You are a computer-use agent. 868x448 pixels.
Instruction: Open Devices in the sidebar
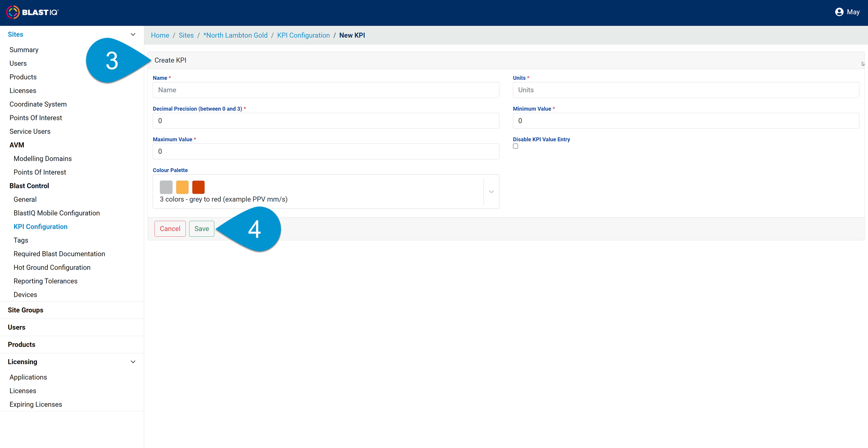pyautogui.click(x=25, y=295)
